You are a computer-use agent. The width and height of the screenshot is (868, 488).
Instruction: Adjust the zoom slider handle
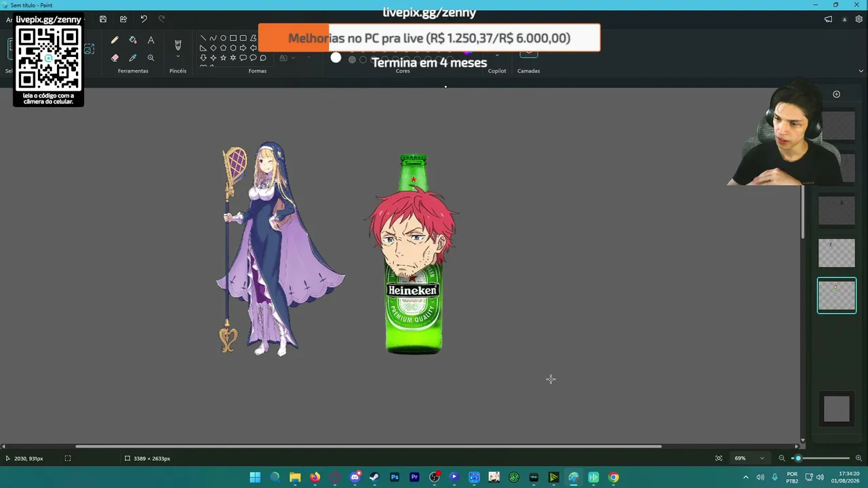[x=798, y=458]
